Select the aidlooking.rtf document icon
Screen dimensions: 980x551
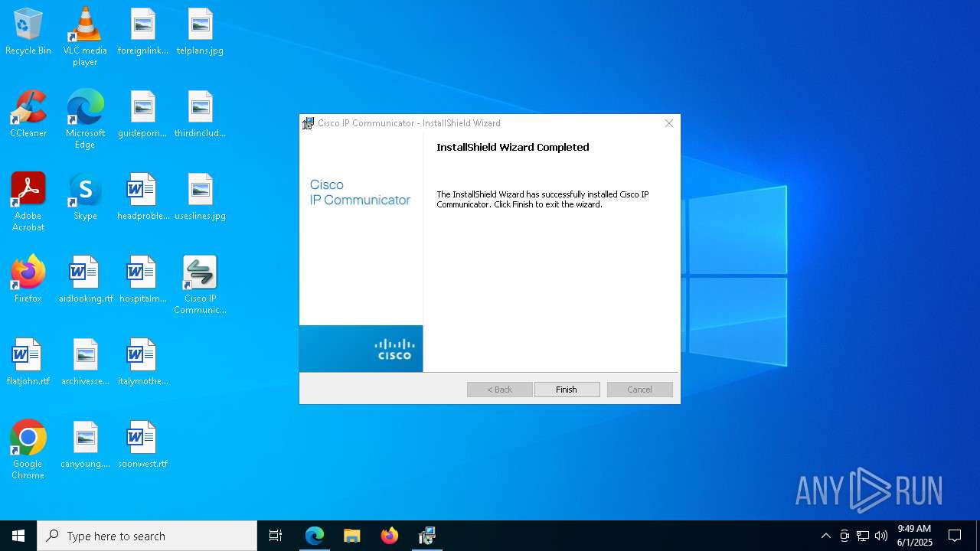pos(85,280)
